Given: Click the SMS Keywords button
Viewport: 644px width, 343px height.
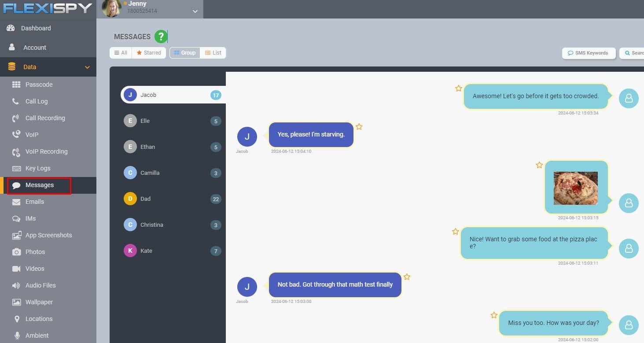Looking at the screenshot, I should coord(588,53).
